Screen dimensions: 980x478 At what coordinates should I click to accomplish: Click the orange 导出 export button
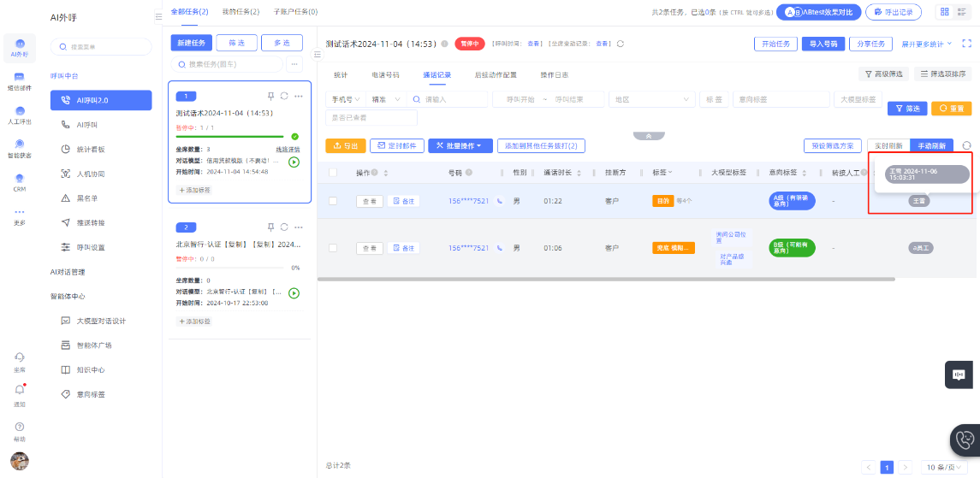(x=345, y=146)
